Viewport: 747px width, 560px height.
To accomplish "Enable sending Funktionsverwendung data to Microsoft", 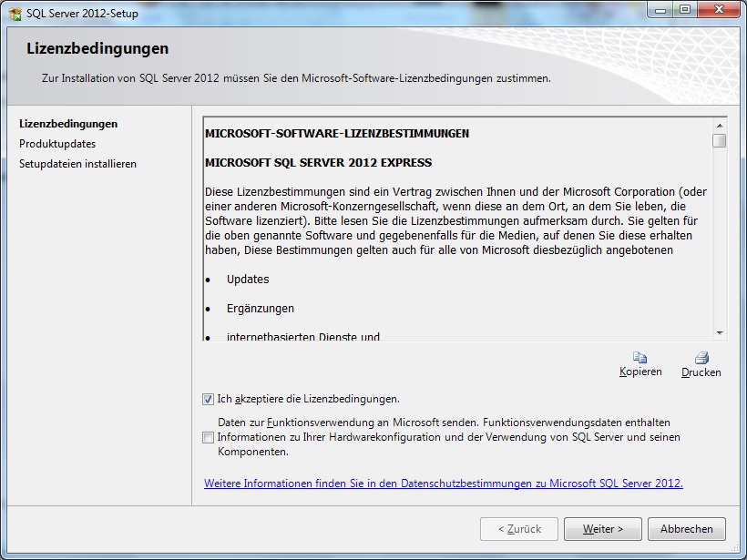I will point(209,437).
